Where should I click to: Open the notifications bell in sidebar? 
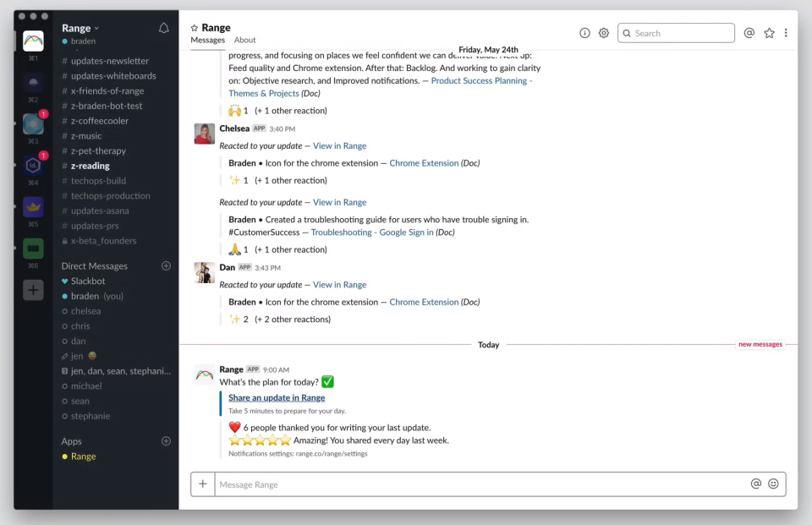click(x=163, y=29)
